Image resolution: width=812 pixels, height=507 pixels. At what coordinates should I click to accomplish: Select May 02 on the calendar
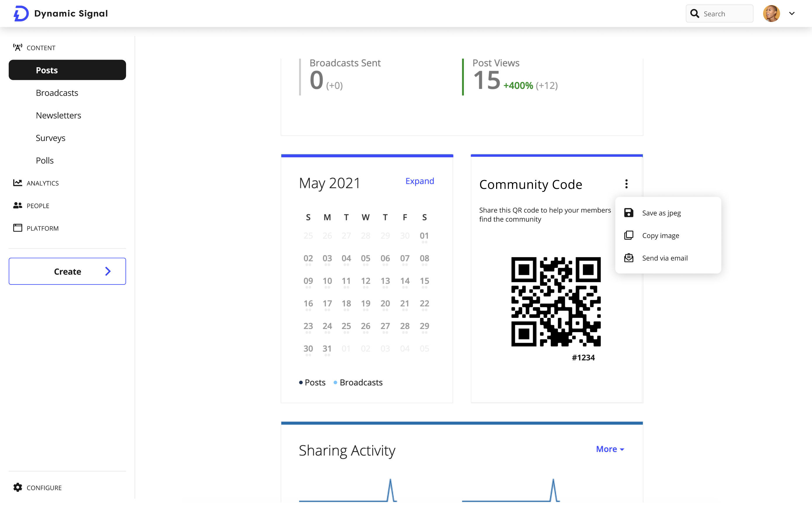(308, 258)
